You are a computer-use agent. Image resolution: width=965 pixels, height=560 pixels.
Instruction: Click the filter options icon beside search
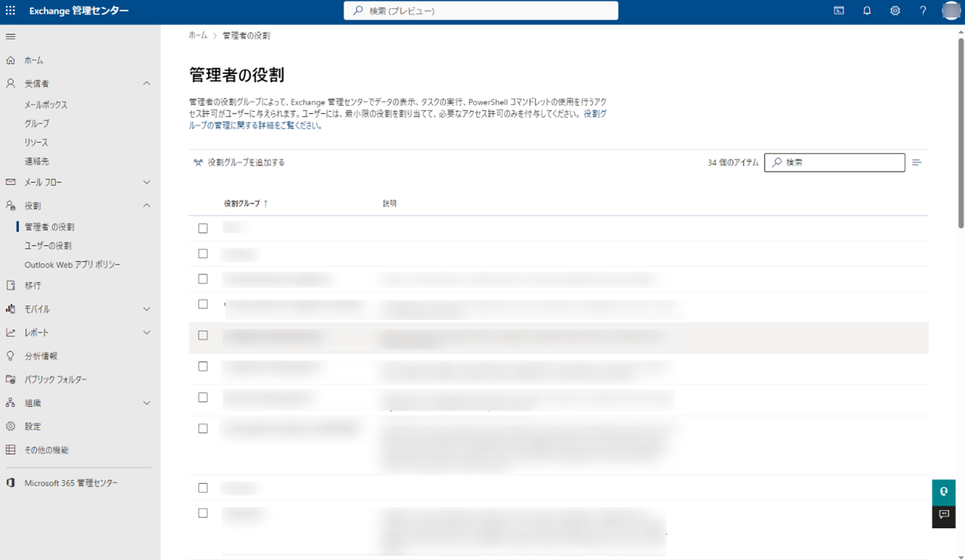tap(917, 162)
